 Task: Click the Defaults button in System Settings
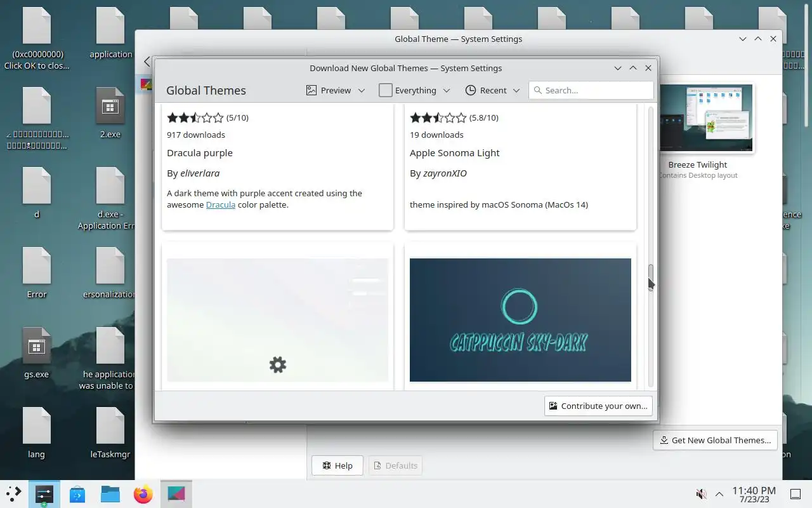(395, 465)
